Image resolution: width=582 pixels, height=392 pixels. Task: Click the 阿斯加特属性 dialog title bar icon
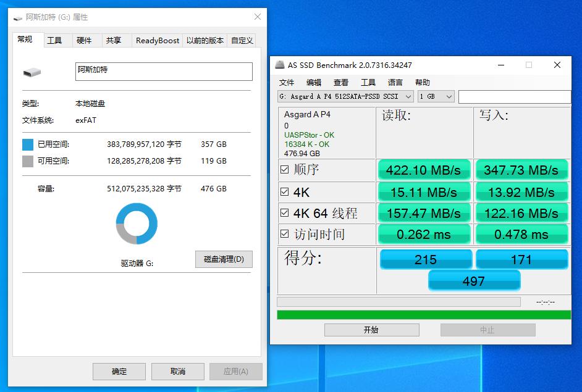(17, 18)
